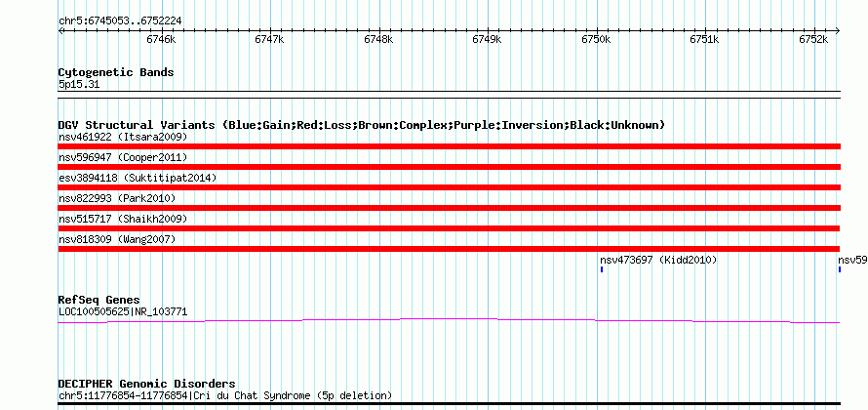868x410 pixels.
Task: Select the blue gain marker under nsv59
Action: (839, 269)
